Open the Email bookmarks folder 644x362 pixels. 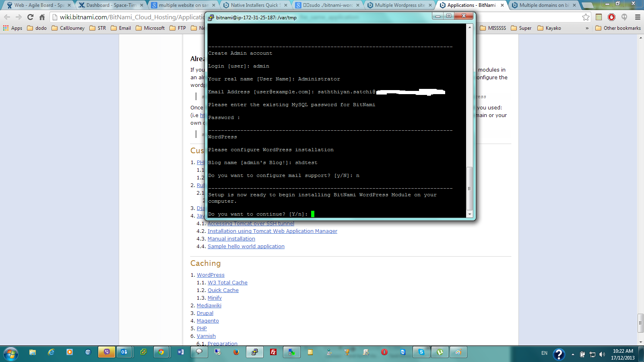point(121,28)
